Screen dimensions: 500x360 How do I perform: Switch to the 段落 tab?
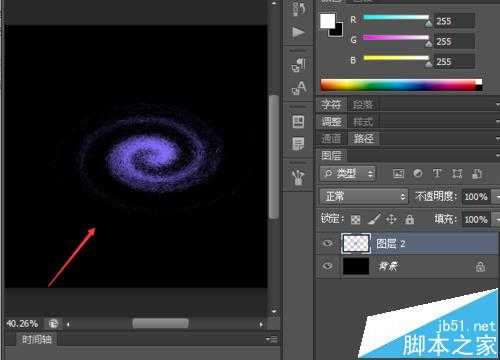click(363, 105)
